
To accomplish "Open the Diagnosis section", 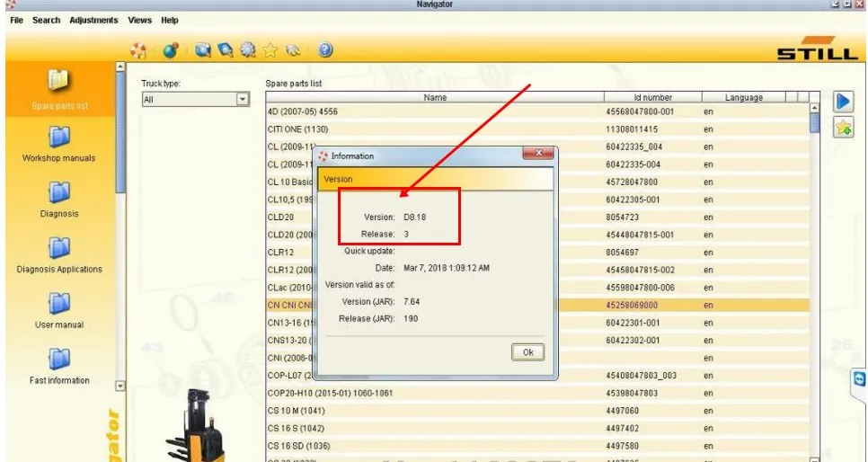I will [x=59, y=200].
